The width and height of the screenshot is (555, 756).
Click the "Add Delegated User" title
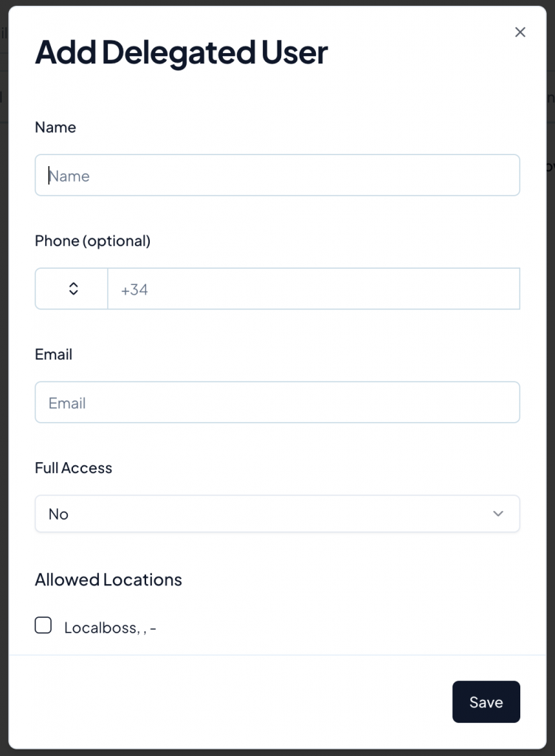tap(181, 52)
